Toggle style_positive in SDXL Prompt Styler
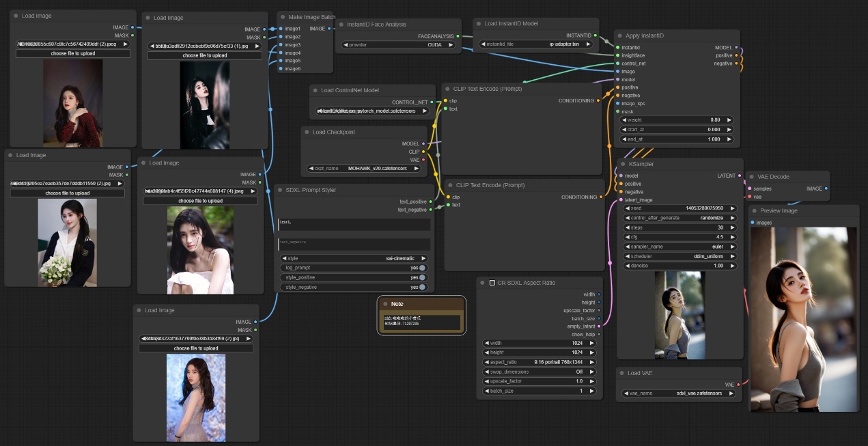The image size is (868, 446). pos(423,277)
